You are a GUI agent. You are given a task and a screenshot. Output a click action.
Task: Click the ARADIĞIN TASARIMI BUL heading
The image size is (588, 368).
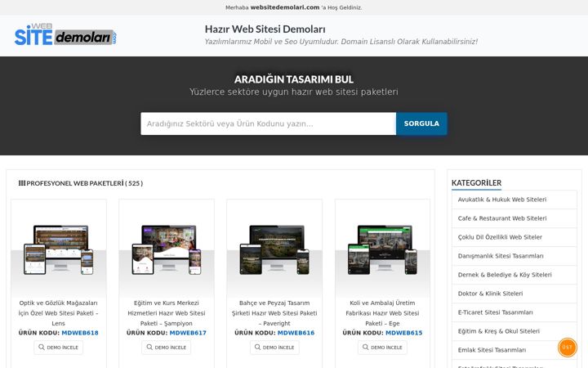click(x=294, y=79)
